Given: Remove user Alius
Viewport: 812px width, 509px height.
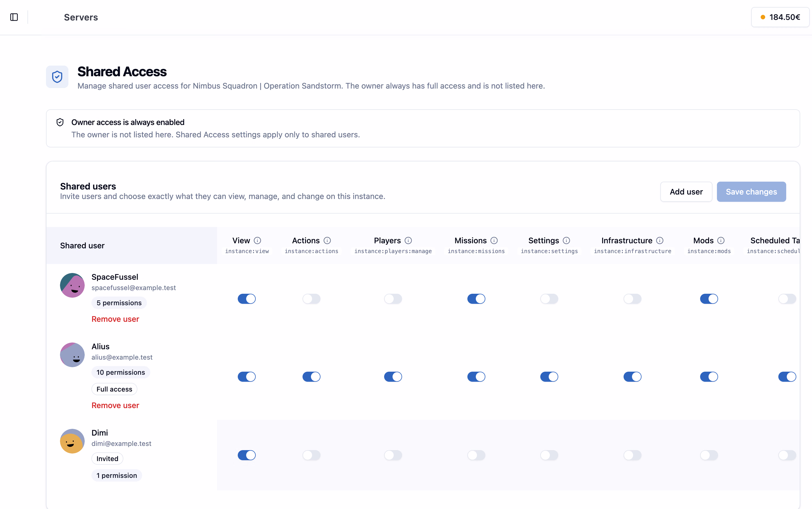Looking at the screenshot, I should [x=115, y=405].
